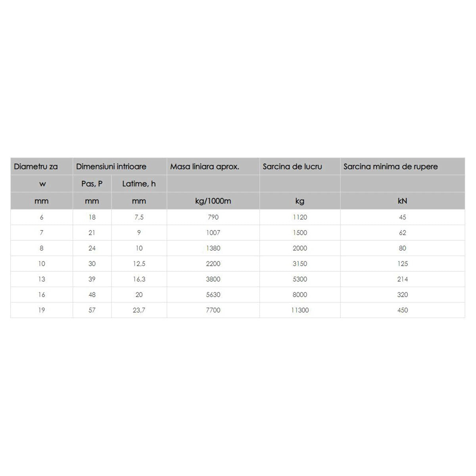Click the 16,3 width value

coord(139,279)
